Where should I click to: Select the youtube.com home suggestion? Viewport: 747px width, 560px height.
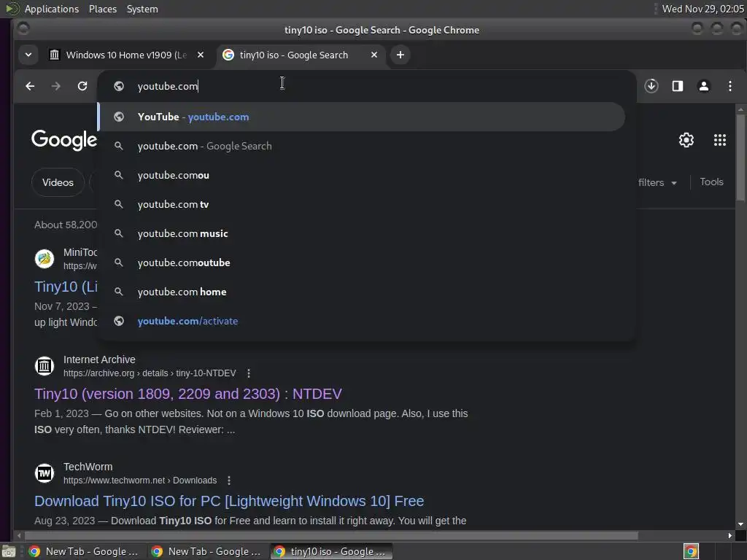click(x=362, y=292)
